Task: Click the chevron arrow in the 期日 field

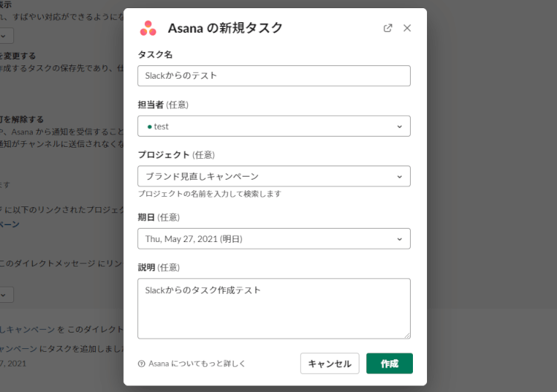Action: (x=400, y=239)
